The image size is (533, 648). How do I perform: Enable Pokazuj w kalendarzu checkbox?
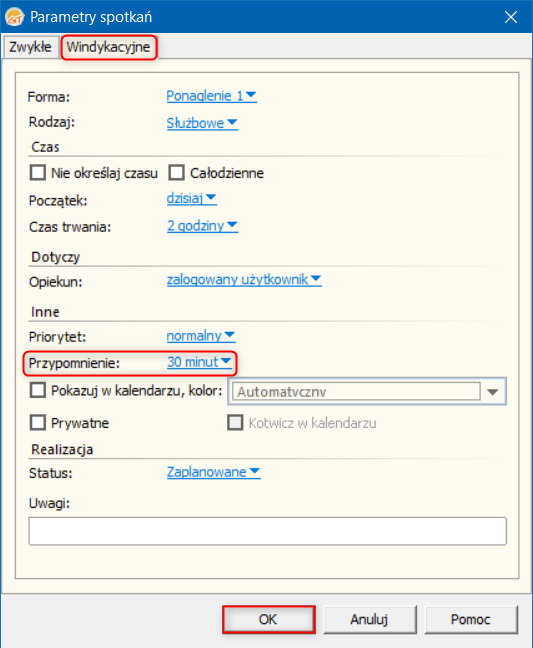[x=38, y=390]
